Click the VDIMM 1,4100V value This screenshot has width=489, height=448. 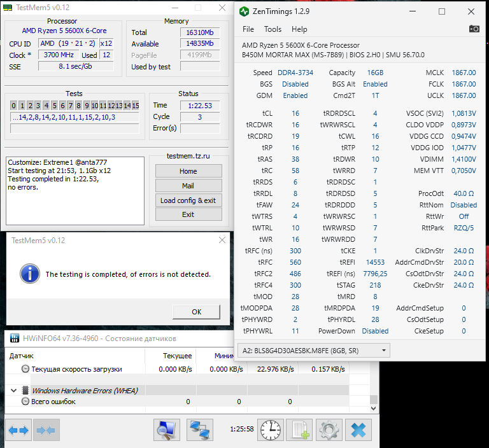[464, 159]
